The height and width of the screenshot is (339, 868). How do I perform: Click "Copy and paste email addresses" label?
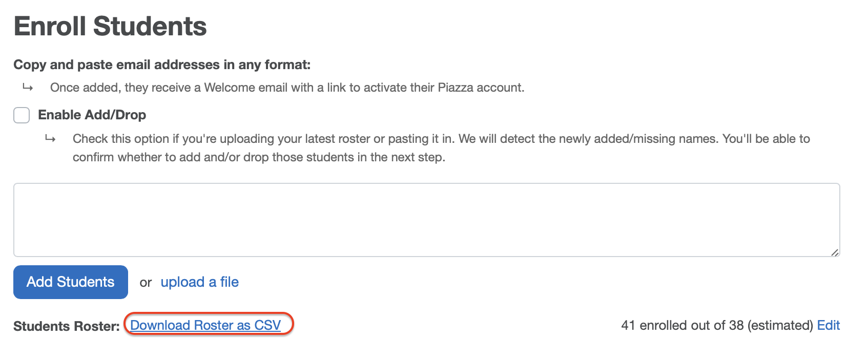[162, 65]
